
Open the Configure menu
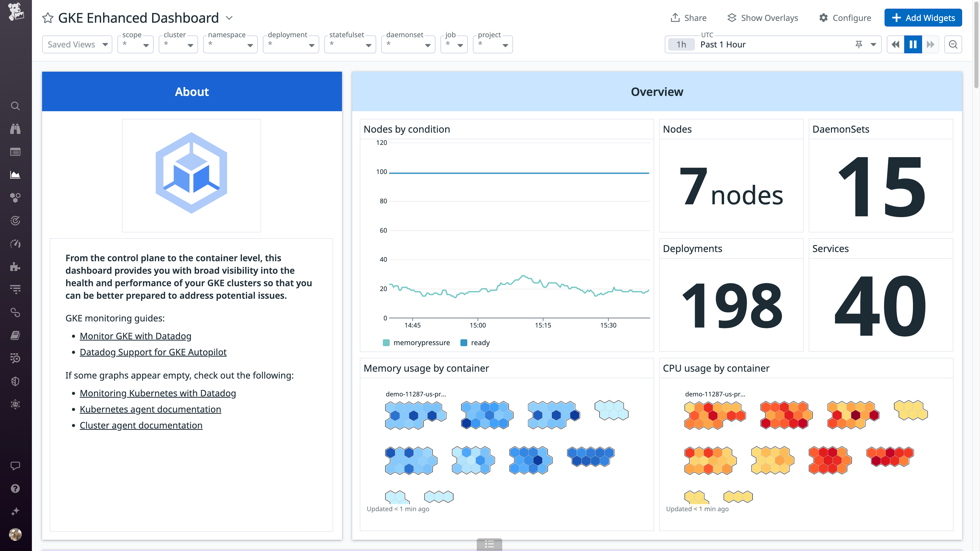pos(845,18)
